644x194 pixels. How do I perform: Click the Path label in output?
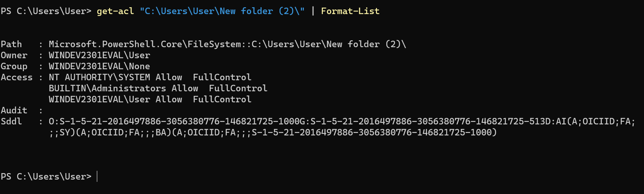11,44
